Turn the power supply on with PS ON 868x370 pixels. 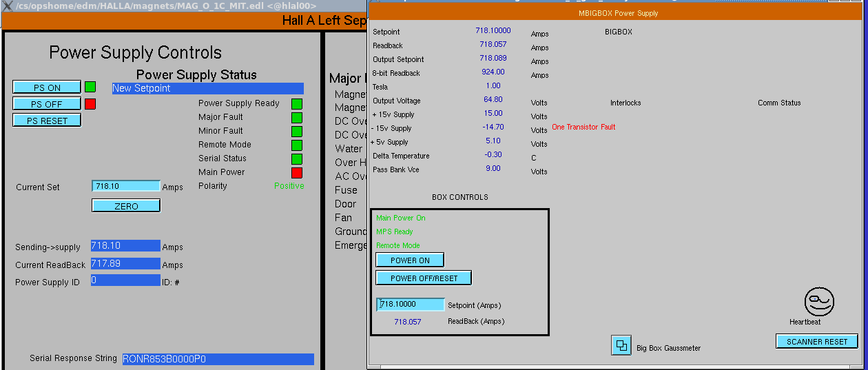[x=47, y=88]
